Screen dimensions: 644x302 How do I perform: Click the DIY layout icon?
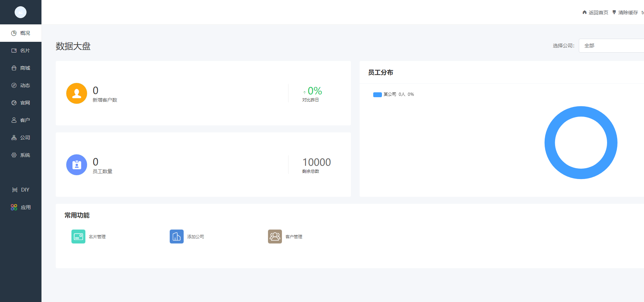coord(15,190)
